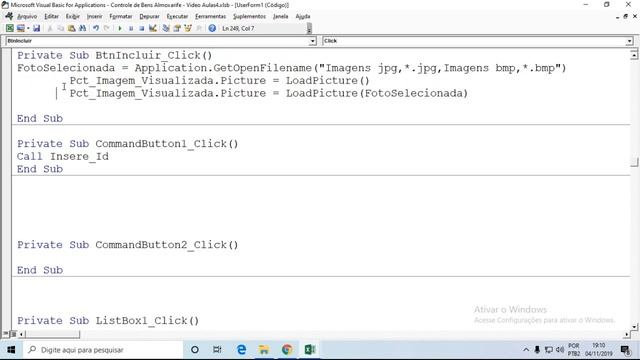Toggle Procedure View button at bottom-left

(x=6, y=334)
